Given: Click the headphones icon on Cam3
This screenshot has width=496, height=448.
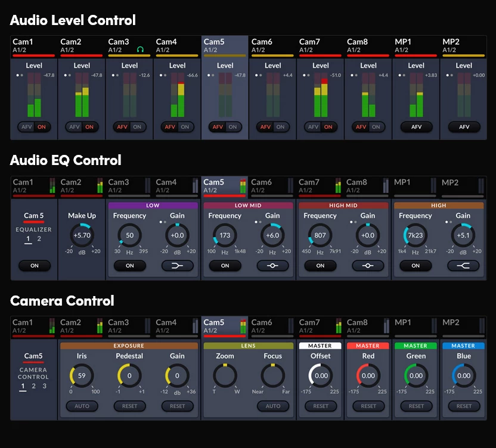Looking at the screenshot, I should tap(140, 49).
